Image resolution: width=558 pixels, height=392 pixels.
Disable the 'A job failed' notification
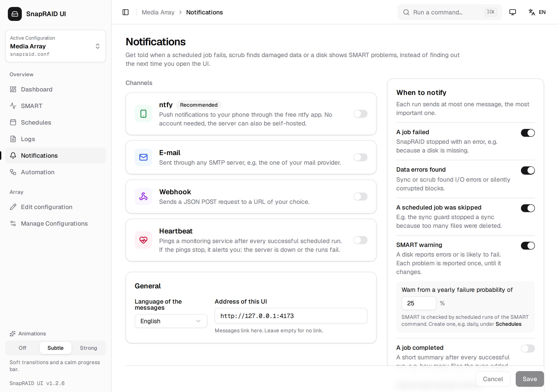point(528,133)
